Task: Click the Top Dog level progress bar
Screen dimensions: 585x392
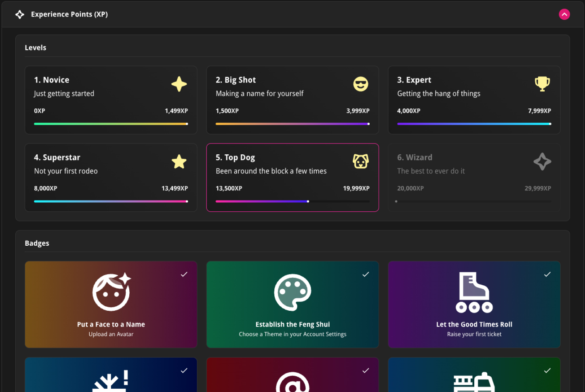Action: (292, 201)
